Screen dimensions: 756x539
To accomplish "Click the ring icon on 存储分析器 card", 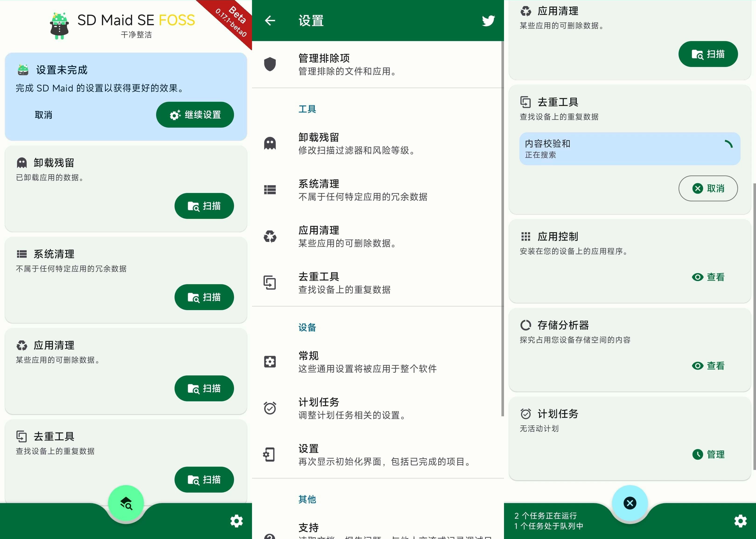I will pyautogui.click(x=526, y=325).
